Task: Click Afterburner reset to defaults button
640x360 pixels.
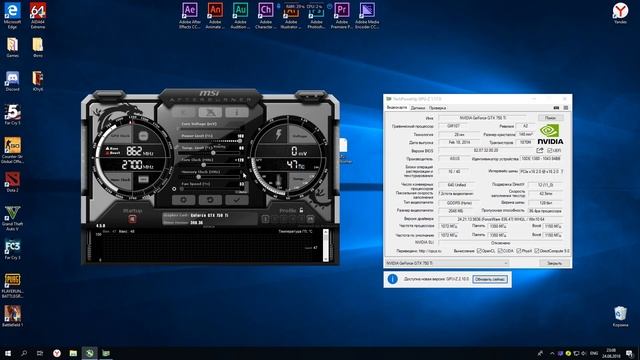Action: click(x=210, y=200)
